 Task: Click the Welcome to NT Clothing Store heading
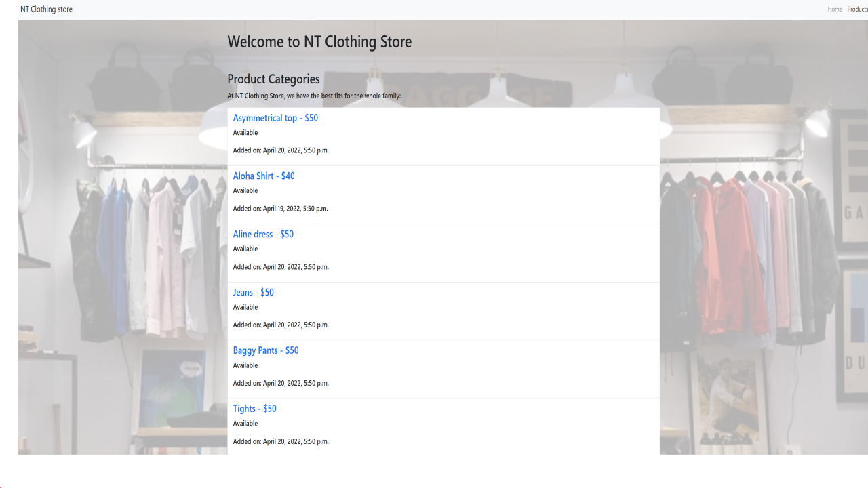319,42
